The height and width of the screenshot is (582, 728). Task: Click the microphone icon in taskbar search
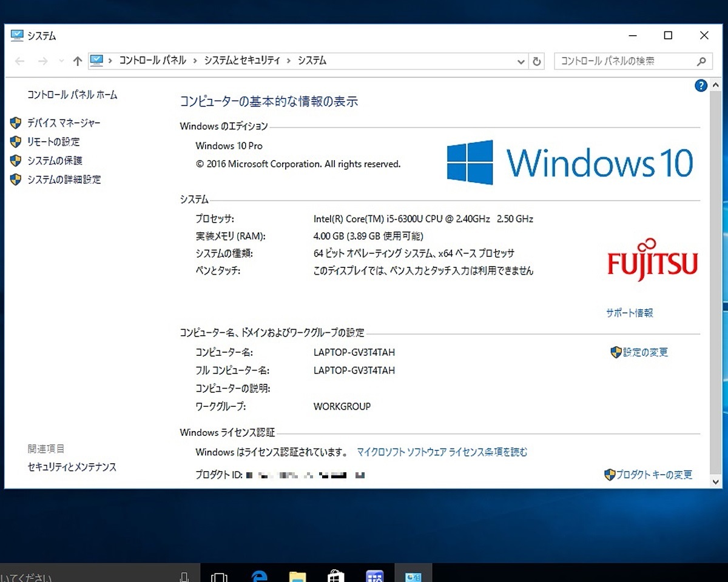click(x=184, y=577)
